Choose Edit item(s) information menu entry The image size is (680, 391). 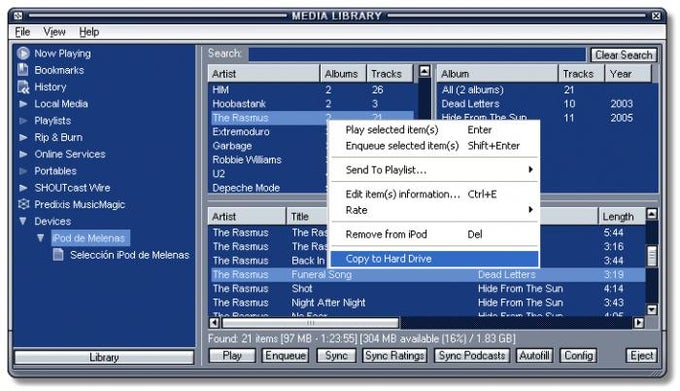point(435,194)
